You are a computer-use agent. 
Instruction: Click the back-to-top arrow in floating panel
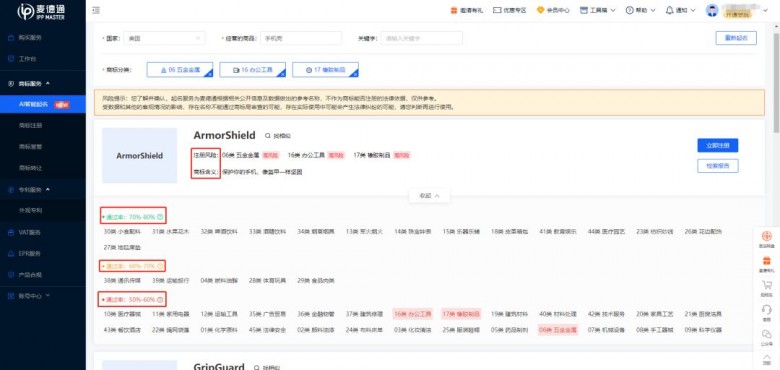tap(767, 357)
